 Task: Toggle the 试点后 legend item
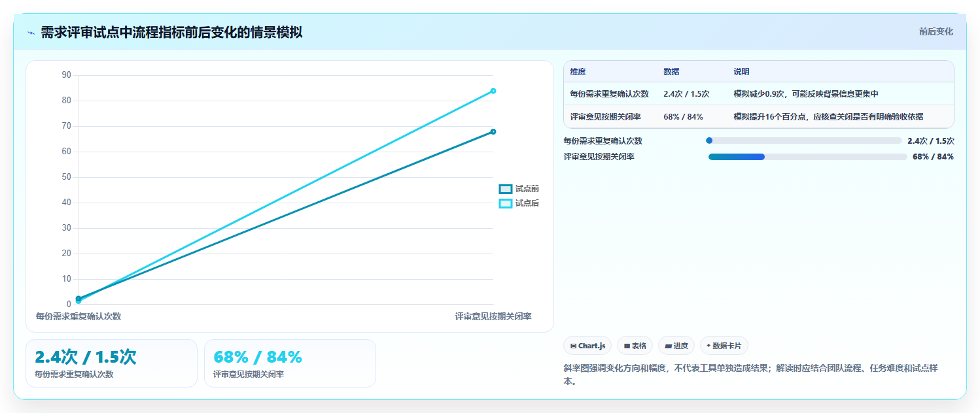point(519,203)
